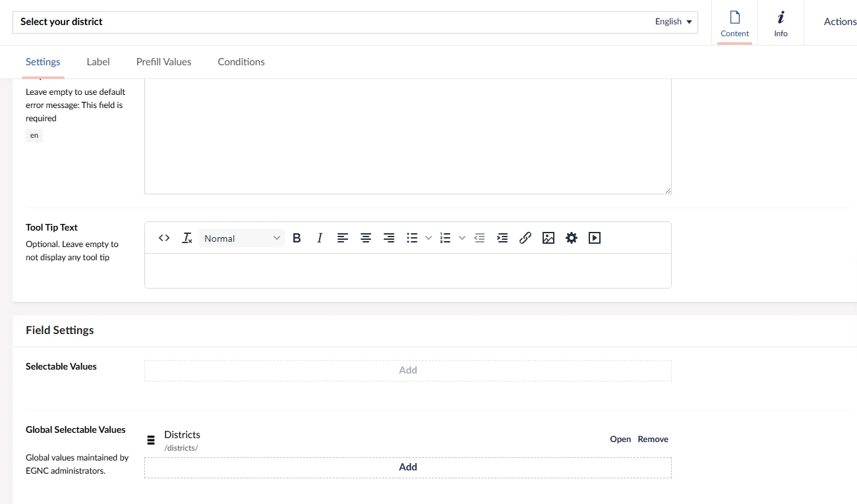Click the clear formatting icon
The image size is (857, 504).
(187, 238)
